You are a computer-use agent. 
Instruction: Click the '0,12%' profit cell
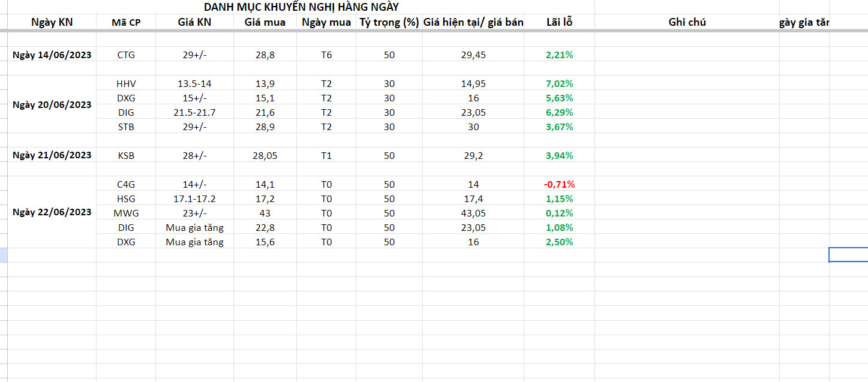(x=560, y=213)
